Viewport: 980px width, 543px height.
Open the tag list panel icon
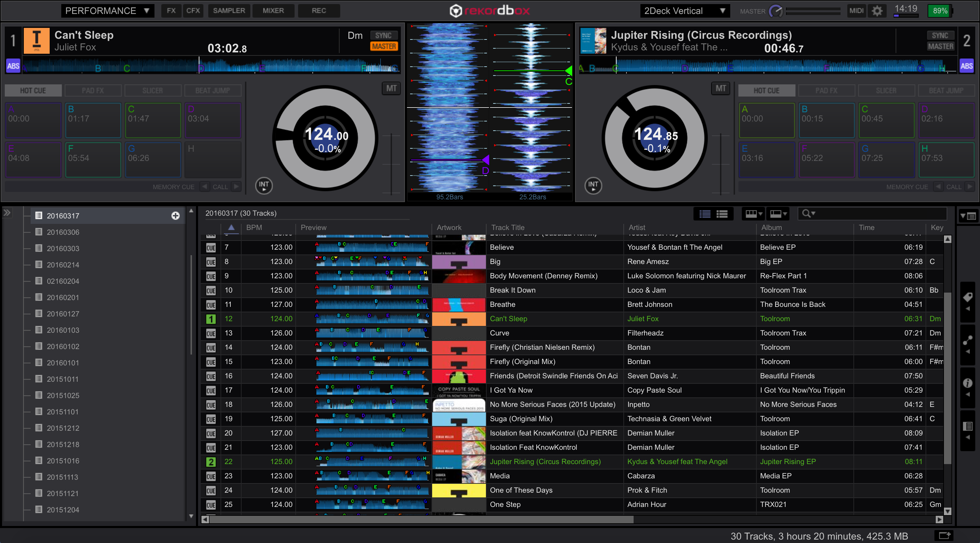[967, 297]
